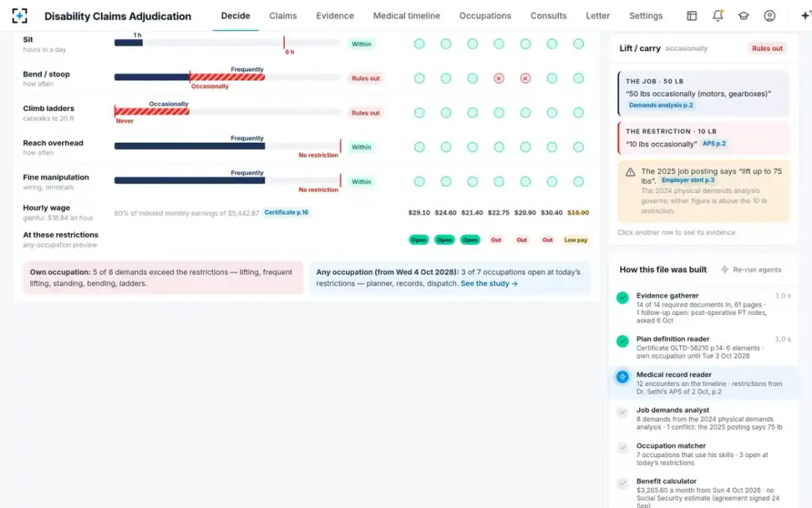Open the Employer stmt p.3 citation
Viewport: 812px width, 508px height.
[688, 180]
